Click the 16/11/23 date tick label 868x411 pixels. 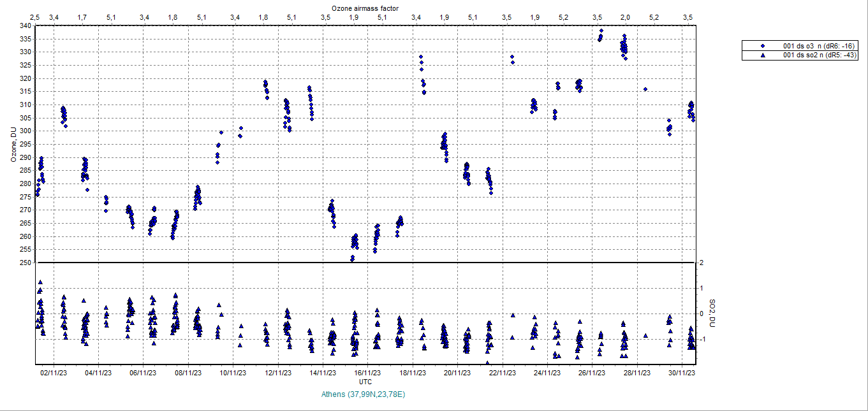click(368, 373)
